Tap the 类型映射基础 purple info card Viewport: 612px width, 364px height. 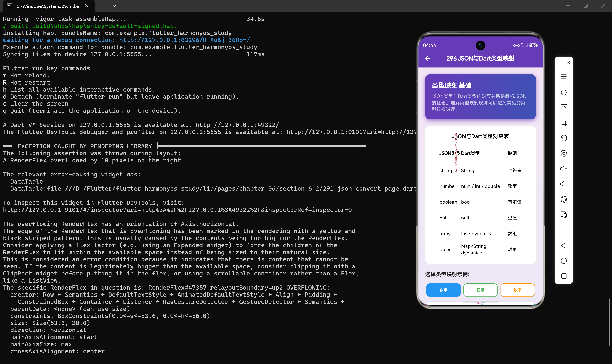pos(480,97)
